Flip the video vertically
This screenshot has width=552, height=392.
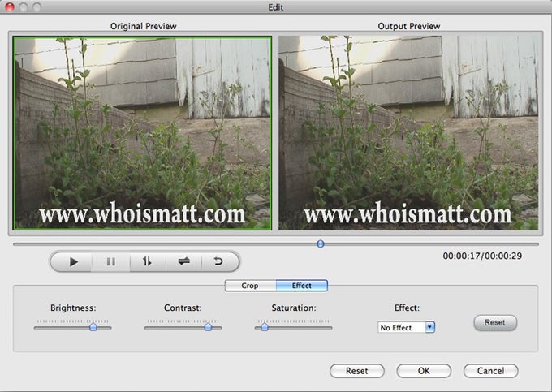[147, 261]
